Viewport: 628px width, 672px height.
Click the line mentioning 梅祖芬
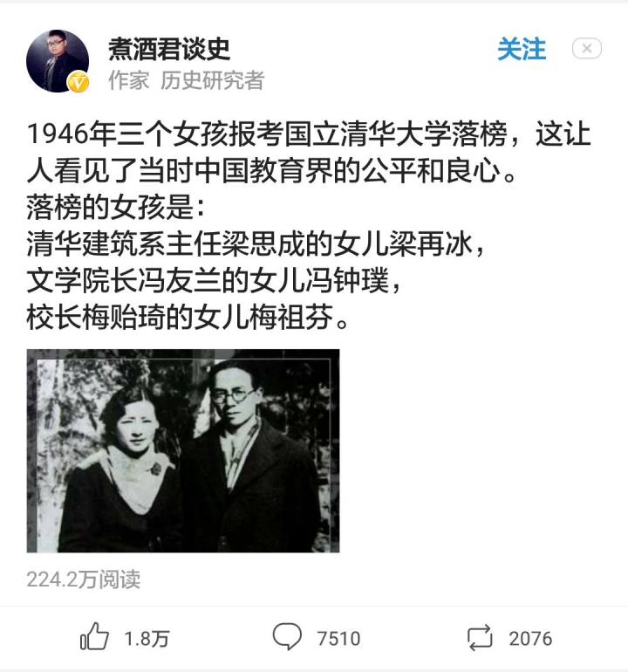tap(188, 318)
